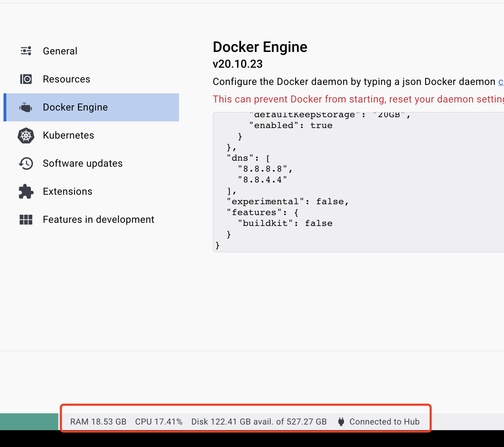The image size is (504, 447).
Task: Click the RAM 18.53 GB status entry
Action: click(98, 422)
